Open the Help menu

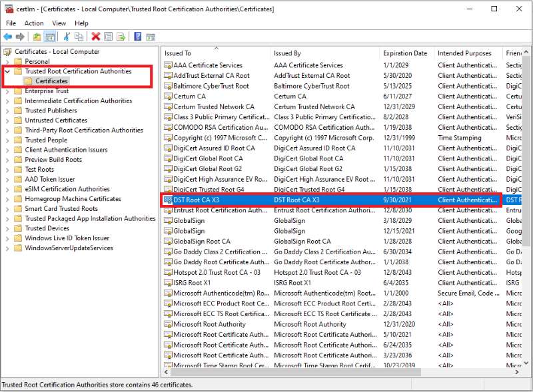81,23
